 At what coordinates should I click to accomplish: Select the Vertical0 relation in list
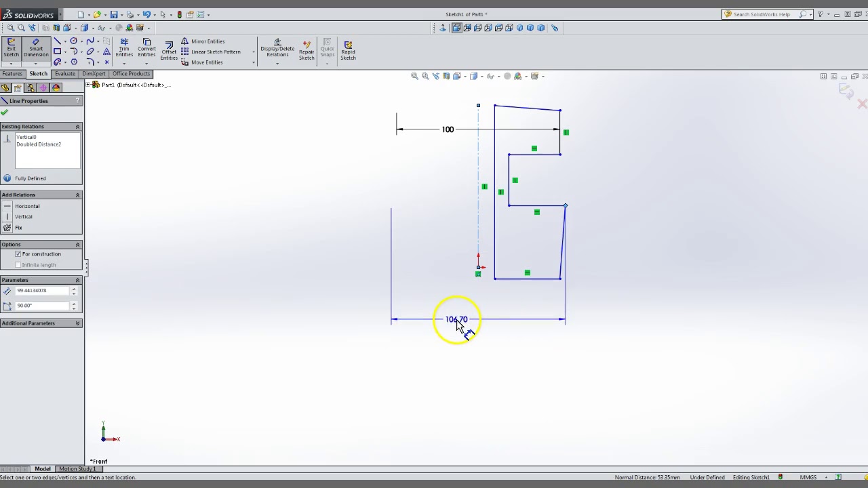[x=26, y=138]
